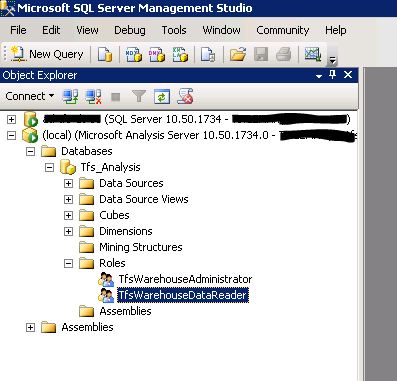The width and height of the screenshot is (397, 381).
Task: Collapse the (local) Analysis Server node
Action: pyautogui.click(x=12, y=135)
